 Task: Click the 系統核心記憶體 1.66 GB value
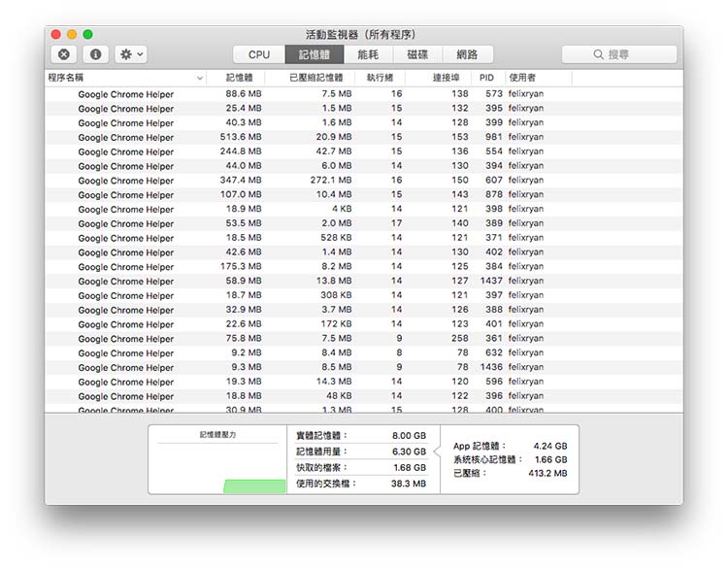click(x=551, y=460)
